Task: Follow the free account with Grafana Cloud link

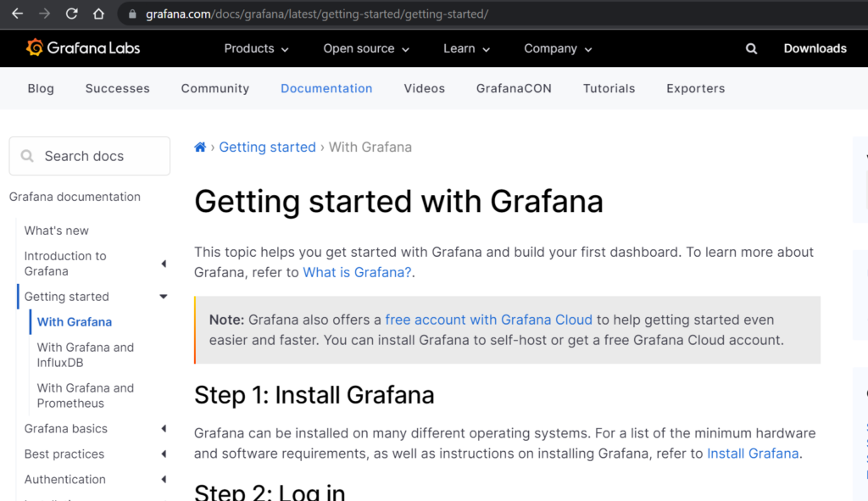Action: [x=488, y=320]
